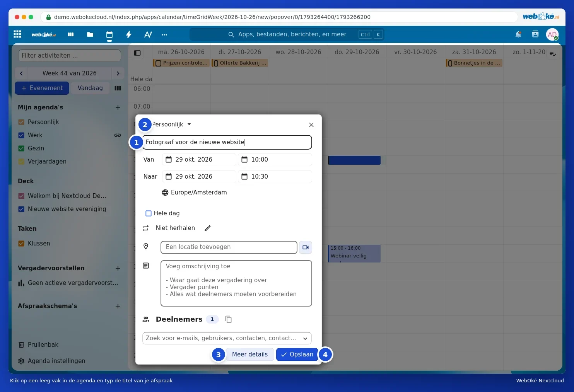This screenshot has width=574, height=392.
Task: Open the notifications bell
Action: click(x=518, y=34)
